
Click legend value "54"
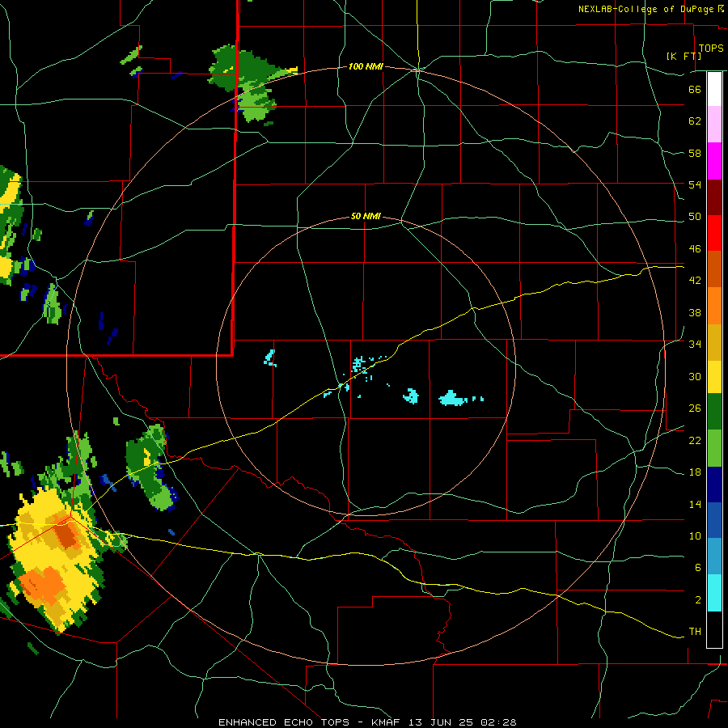[x=695, y=184]
